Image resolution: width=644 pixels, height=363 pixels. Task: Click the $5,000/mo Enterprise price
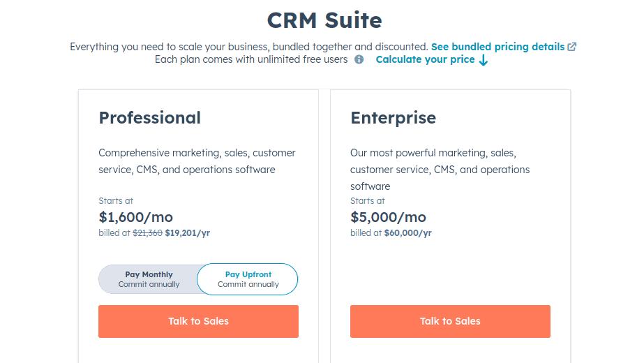tap(388, 217)
